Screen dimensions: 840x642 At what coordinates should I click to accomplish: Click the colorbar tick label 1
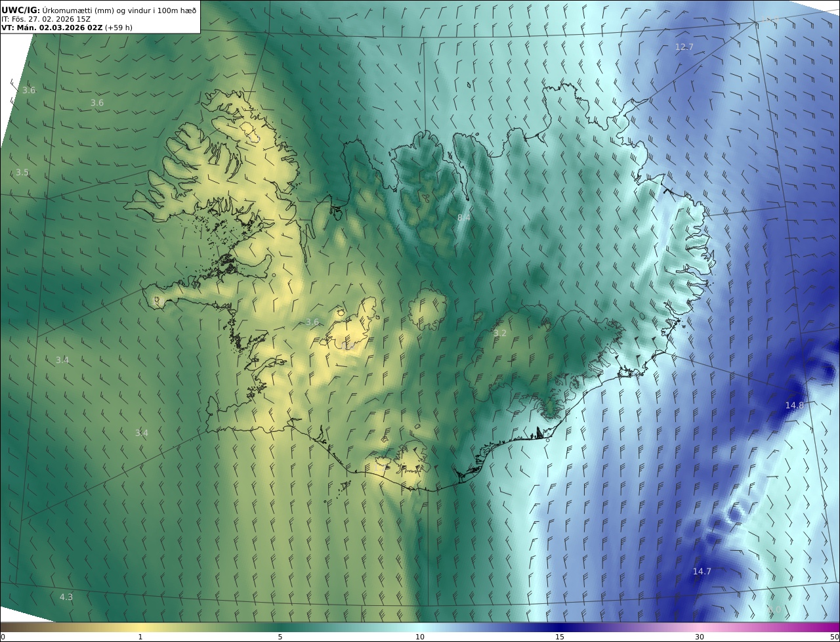click(140, 637)
